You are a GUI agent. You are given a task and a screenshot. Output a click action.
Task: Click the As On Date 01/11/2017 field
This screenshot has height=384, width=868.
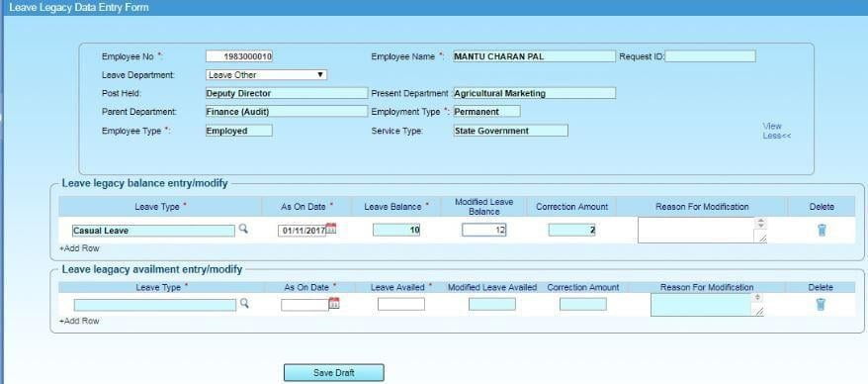click(302, 231)
